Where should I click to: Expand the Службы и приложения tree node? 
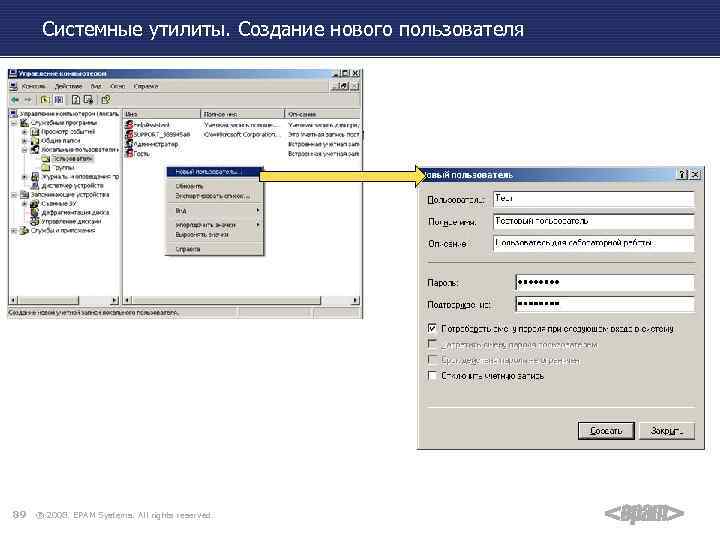pos(14,231)
